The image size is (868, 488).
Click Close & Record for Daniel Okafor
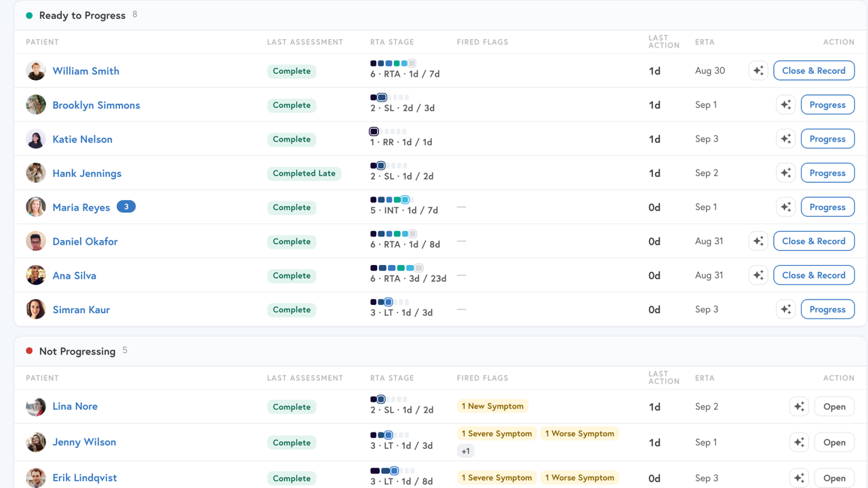click(814, 241)
